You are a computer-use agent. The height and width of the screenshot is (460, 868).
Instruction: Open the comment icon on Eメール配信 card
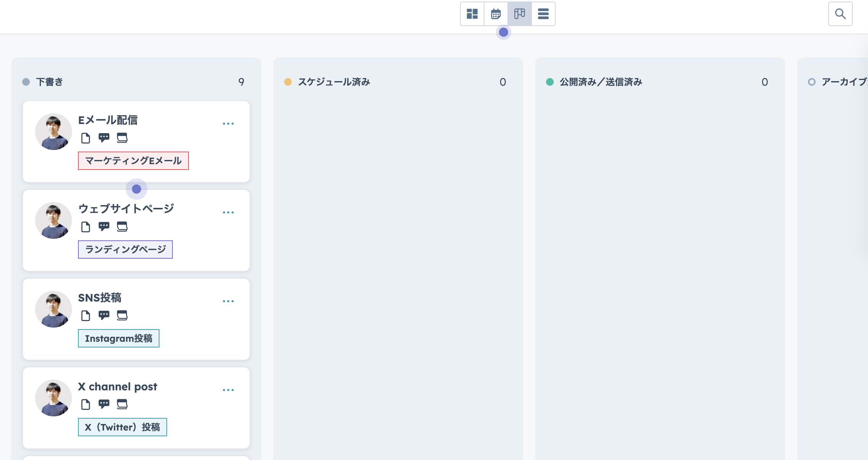(104, 138)
